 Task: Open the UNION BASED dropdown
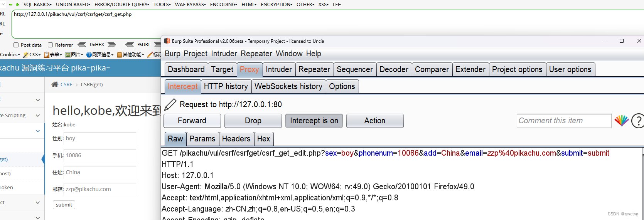coord(73,5)
